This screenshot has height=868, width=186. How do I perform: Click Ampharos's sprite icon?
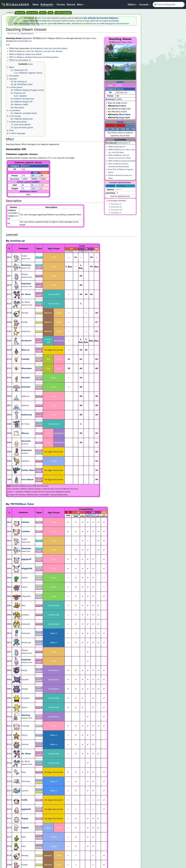tap(16, 332)
